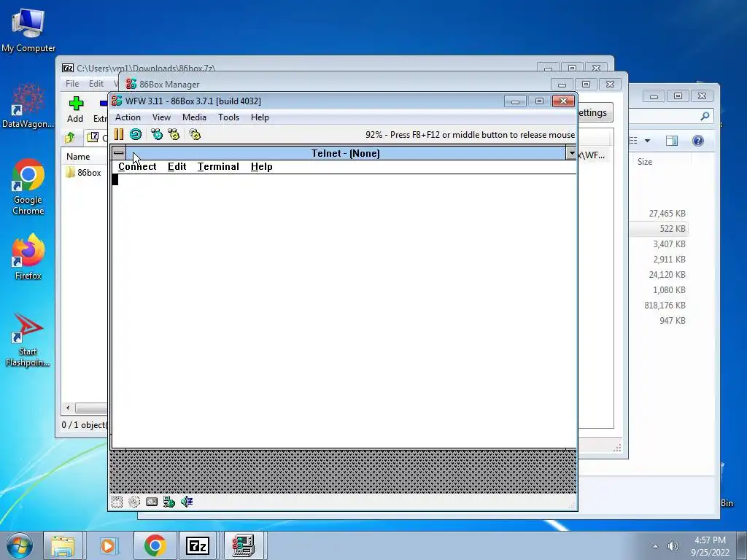Click the Size column header in Explorer window

(645, 162)
